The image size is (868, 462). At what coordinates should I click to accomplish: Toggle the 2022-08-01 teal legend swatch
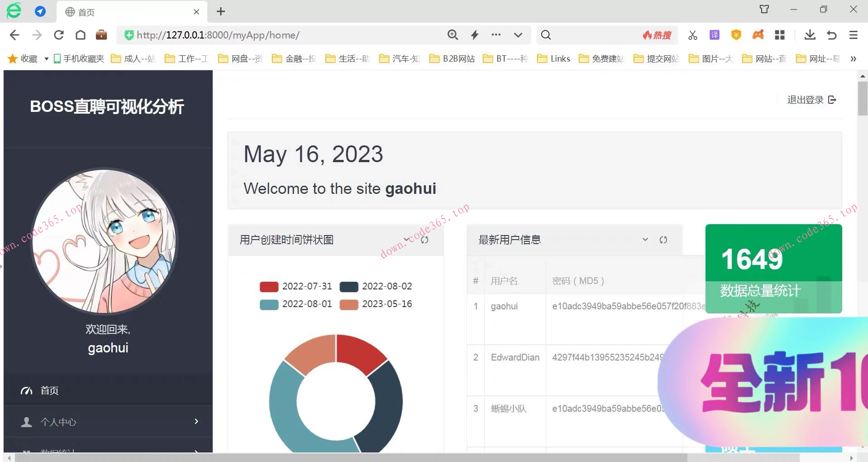pos(269,304)
